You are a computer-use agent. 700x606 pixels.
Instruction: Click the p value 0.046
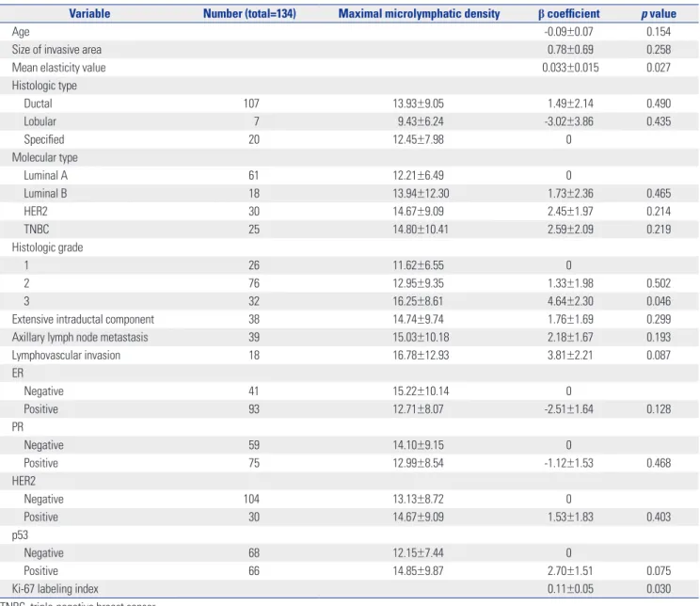659,301
